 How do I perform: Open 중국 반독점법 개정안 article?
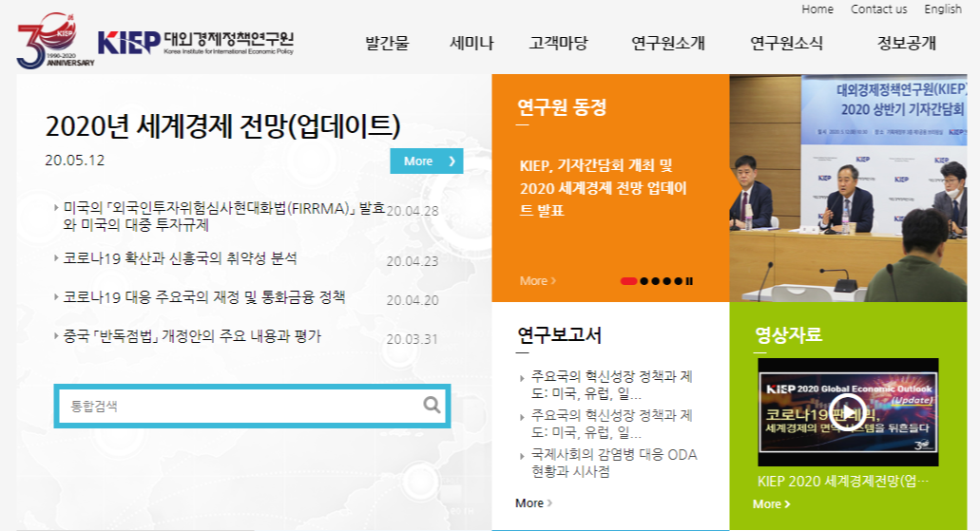[192, 336]
